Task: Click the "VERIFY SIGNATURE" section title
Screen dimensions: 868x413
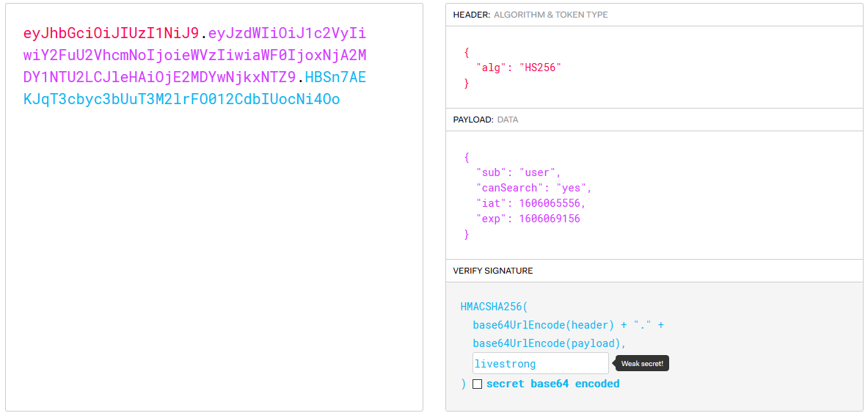Action: [x=493, y=271]
